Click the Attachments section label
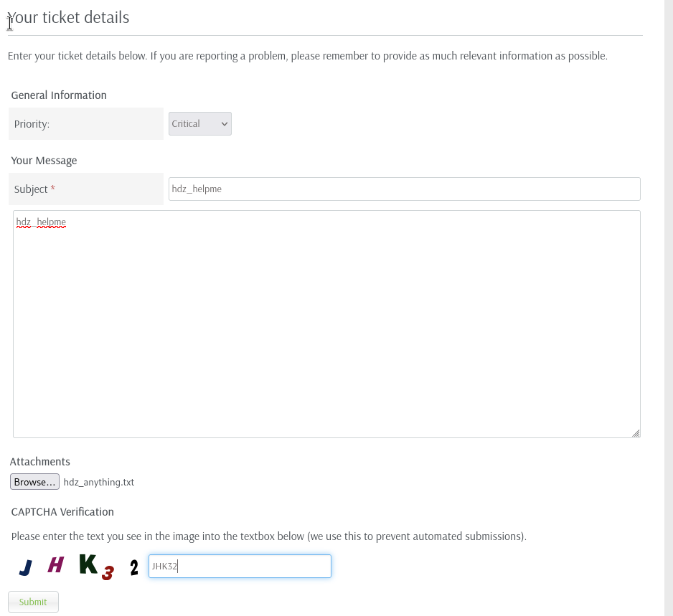Screen dimensions: 673x616 (40, 462)
